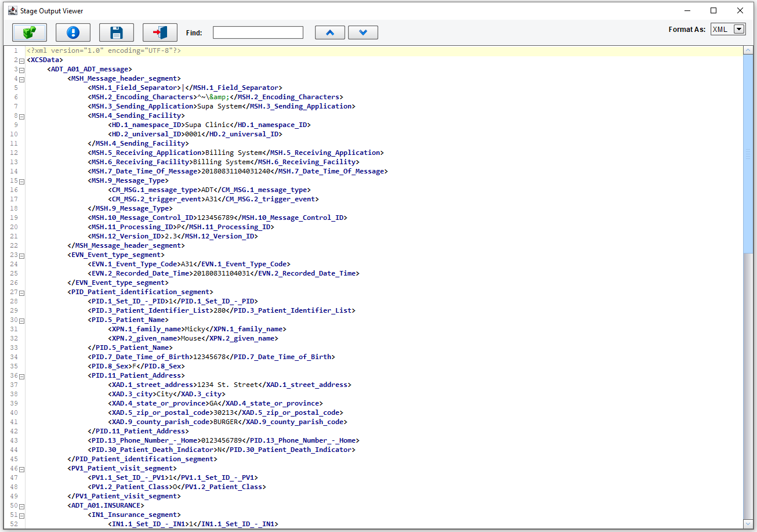Collapse the ADT_A01.INSURANCE node

pyautogui.click(x=21, y=506)
